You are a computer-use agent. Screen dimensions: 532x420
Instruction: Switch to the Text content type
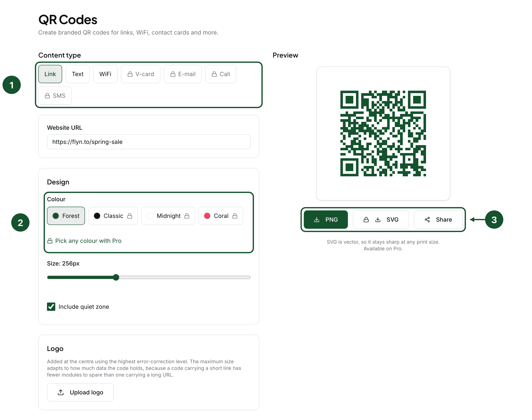click(78, 74)
